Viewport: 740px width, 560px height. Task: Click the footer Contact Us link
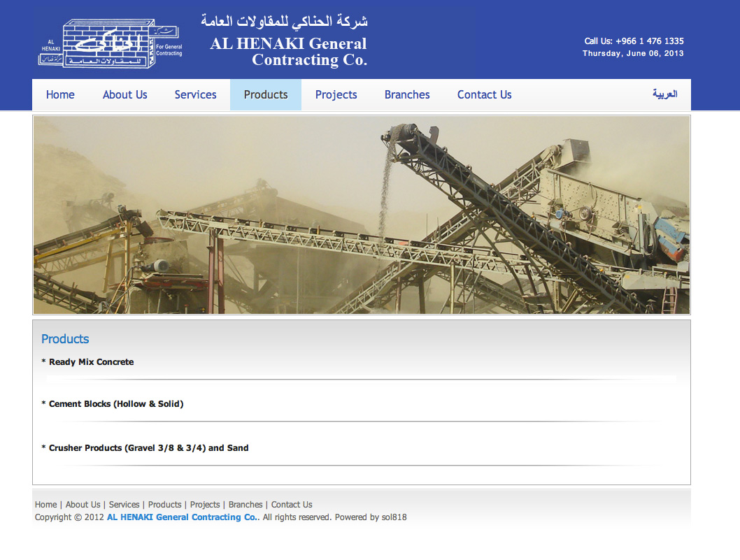(x=292, y=504)
